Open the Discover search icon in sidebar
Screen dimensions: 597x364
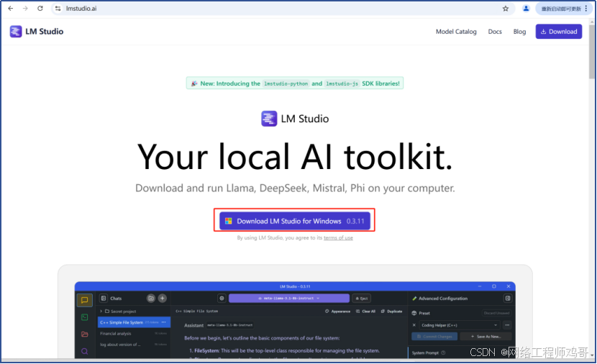point(85,351)
